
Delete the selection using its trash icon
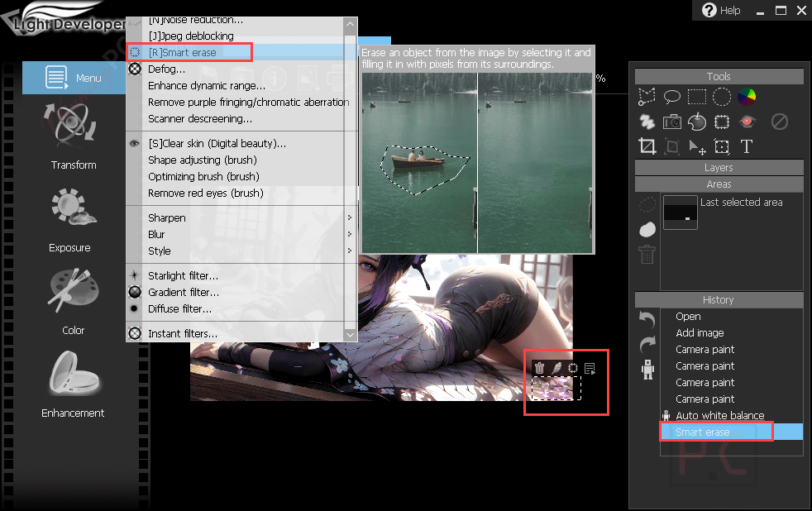coord(540,368)
